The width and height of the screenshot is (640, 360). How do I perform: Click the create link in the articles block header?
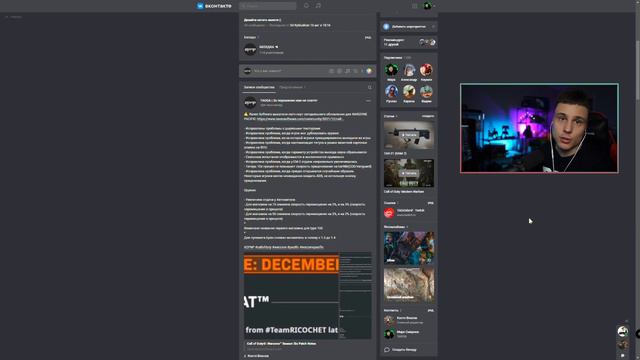click(x=428, y=116)
